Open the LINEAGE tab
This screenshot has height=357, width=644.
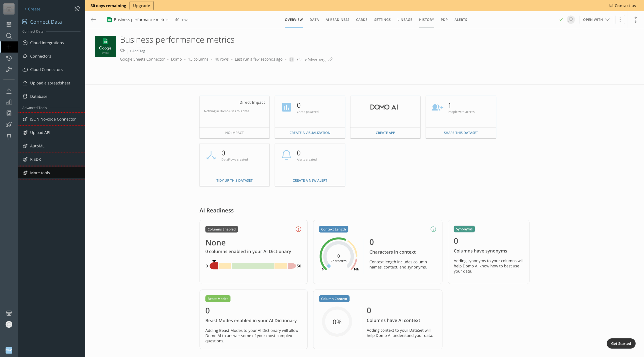[x=405, y=20]
